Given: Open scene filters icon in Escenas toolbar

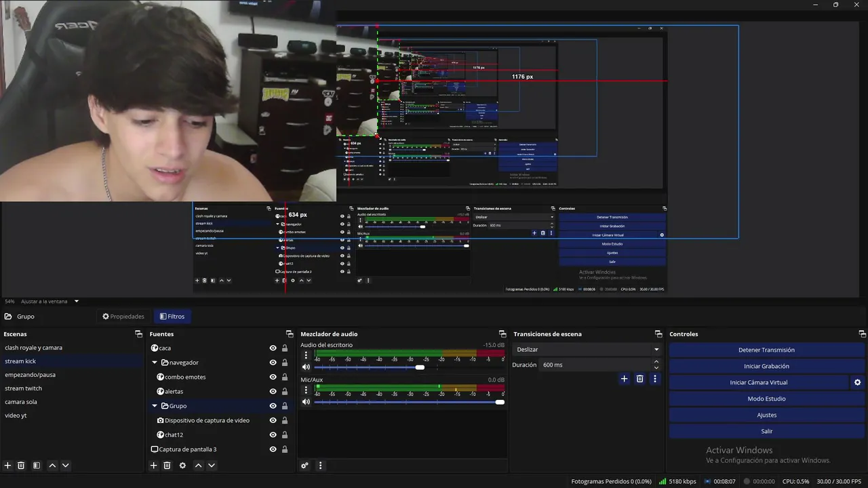Looking at the screenshot, I should 37,466.
